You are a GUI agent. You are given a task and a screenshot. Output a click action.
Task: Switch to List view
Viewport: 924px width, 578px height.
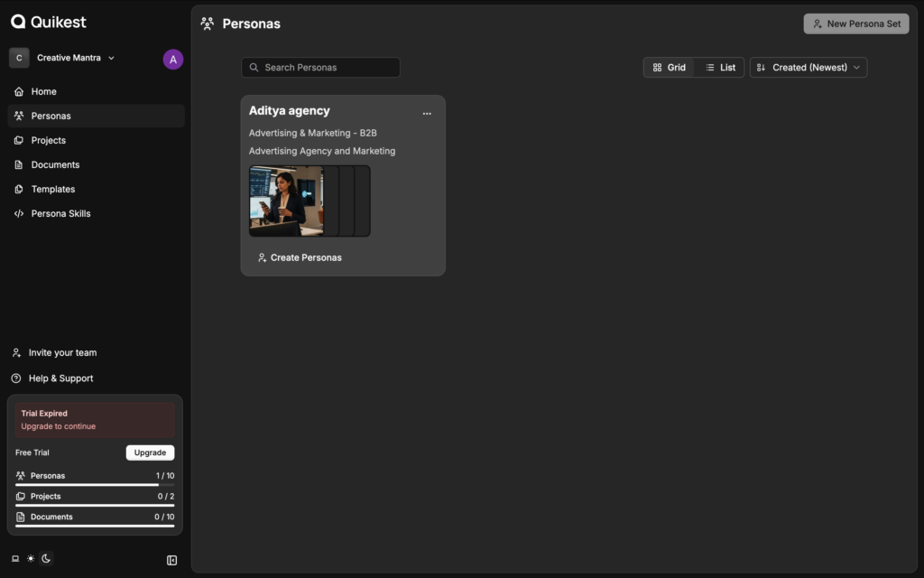719,68
